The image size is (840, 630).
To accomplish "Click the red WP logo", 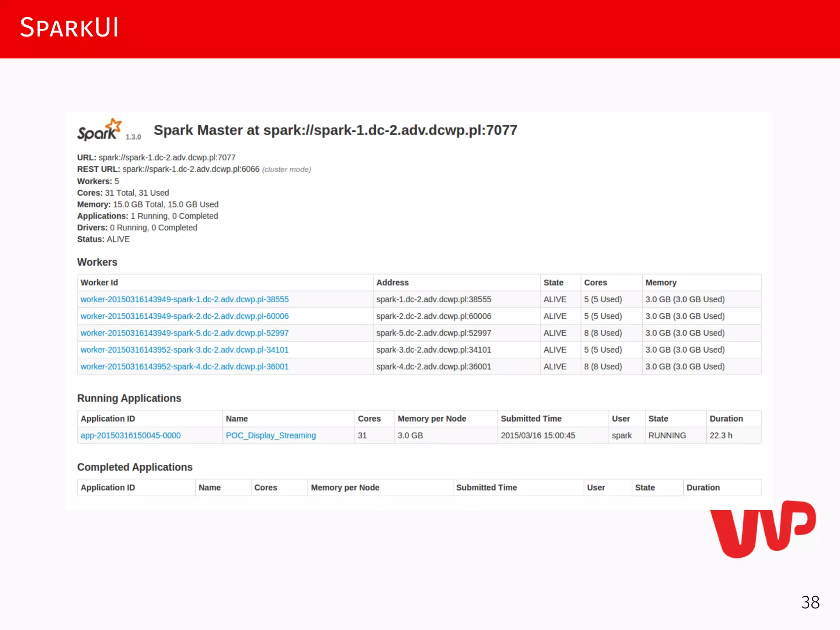I will pyautogui.click(x=762, y=529).
